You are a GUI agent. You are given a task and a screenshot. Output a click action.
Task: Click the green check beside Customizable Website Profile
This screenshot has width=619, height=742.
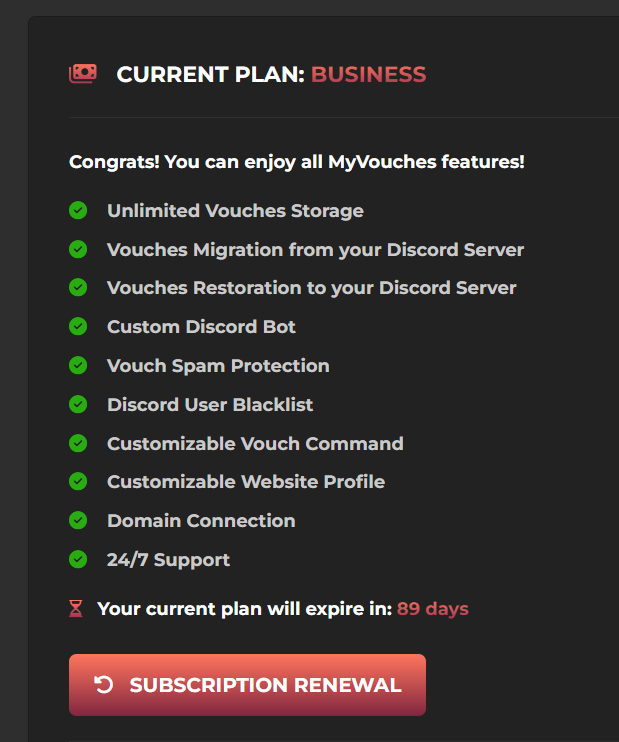click(78, 482)
